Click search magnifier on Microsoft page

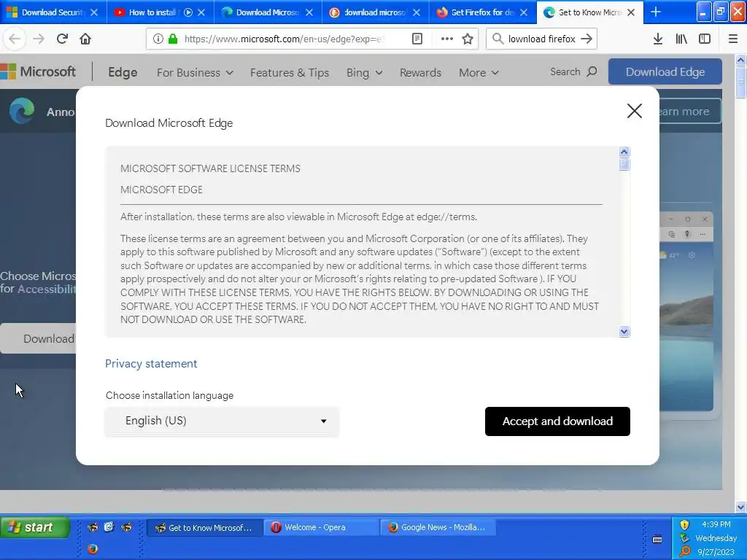pos(592,72)
